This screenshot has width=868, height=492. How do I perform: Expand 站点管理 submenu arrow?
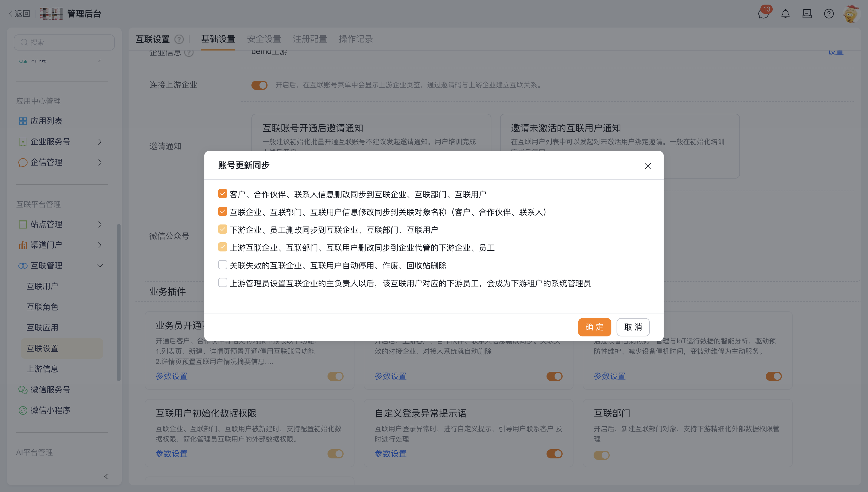[x=100, y=224]
